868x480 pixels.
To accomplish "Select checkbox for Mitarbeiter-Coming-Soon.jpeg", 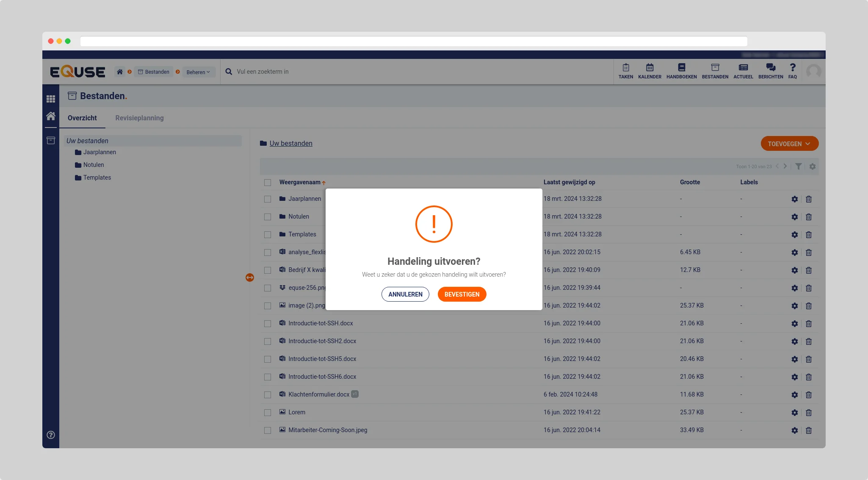I will click(x=268, y=430).
